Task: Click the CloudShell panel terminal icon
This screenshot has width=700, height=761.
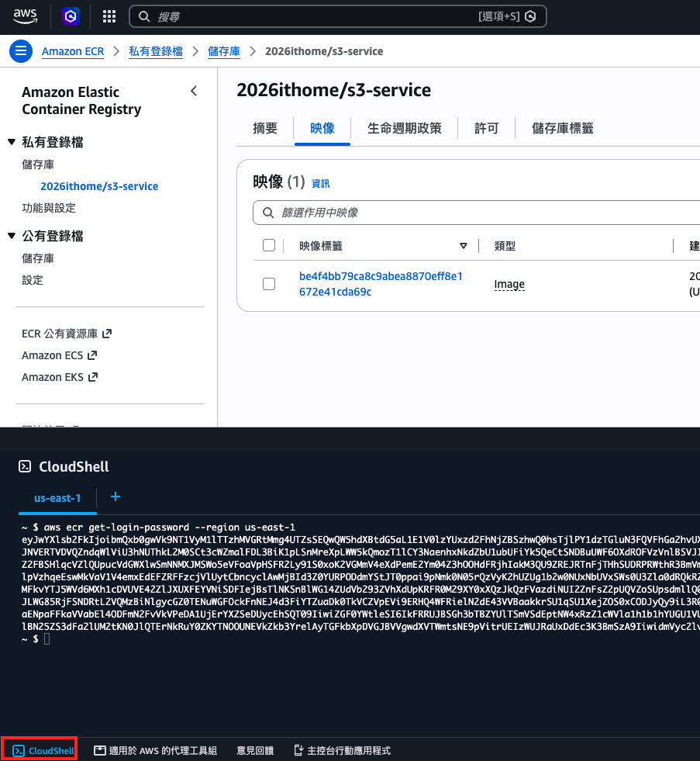Action: coord(25,466)
